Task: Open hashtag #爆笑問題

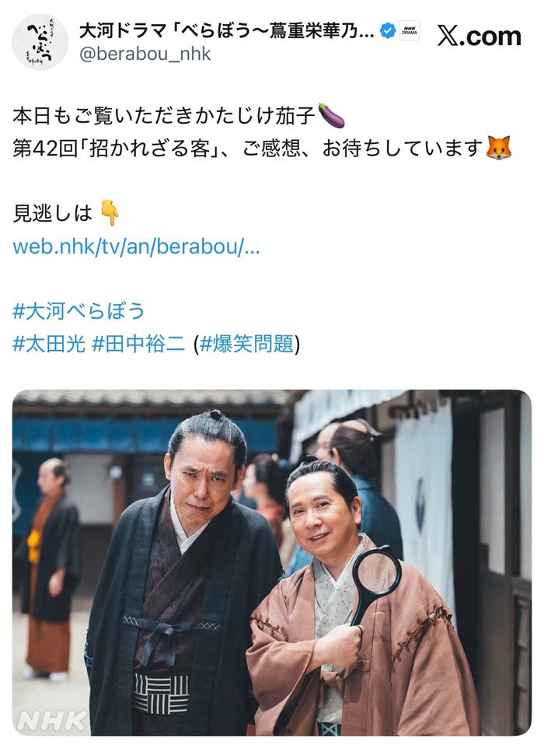Action: (x=246, y=345)
